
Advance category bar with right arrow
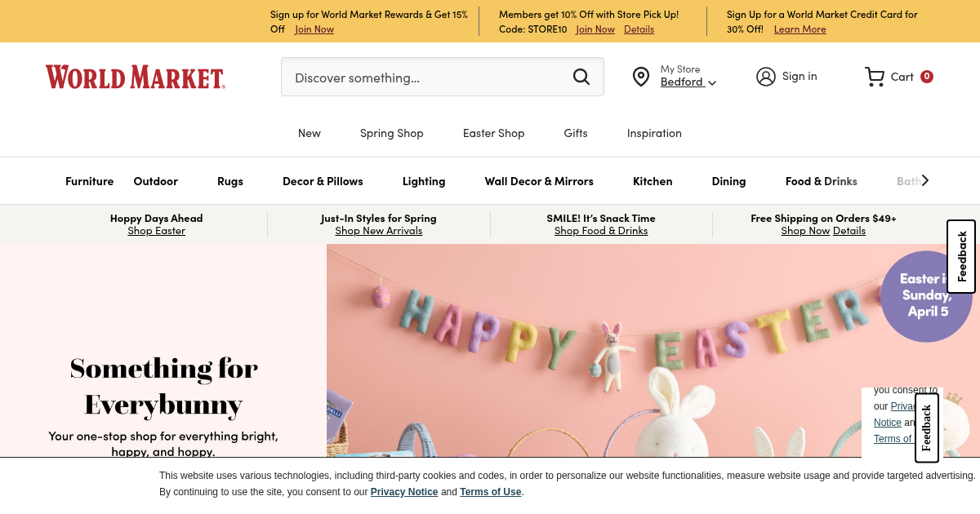924,180
